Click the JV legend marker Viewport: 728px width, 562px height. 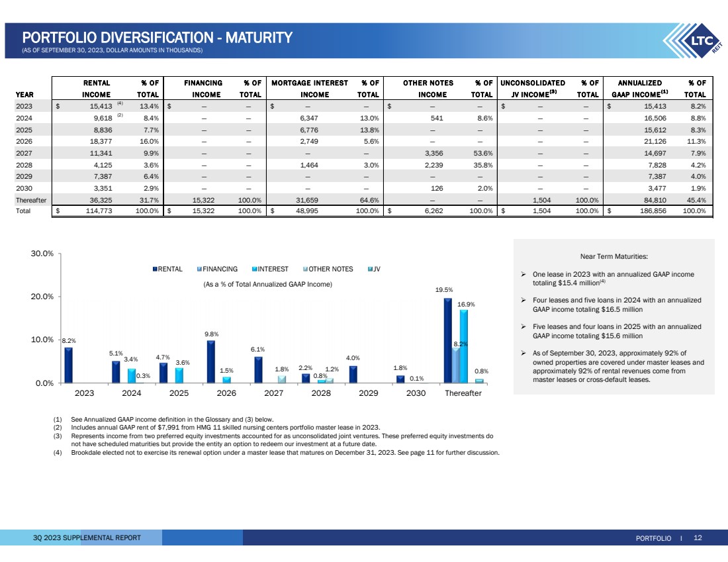[370, 269]
